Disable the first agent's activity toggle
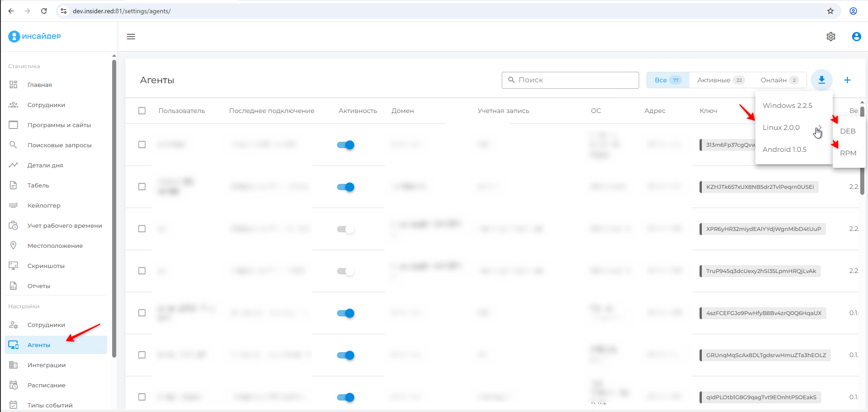This screenshot has height=412, width=868. click(x=346, y=145)
